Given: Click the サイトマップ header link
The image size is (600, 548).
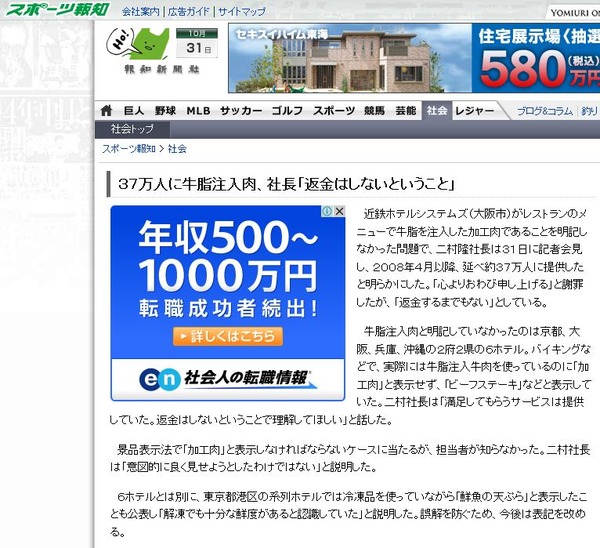Looking at the screenshot, I should 242,11.
